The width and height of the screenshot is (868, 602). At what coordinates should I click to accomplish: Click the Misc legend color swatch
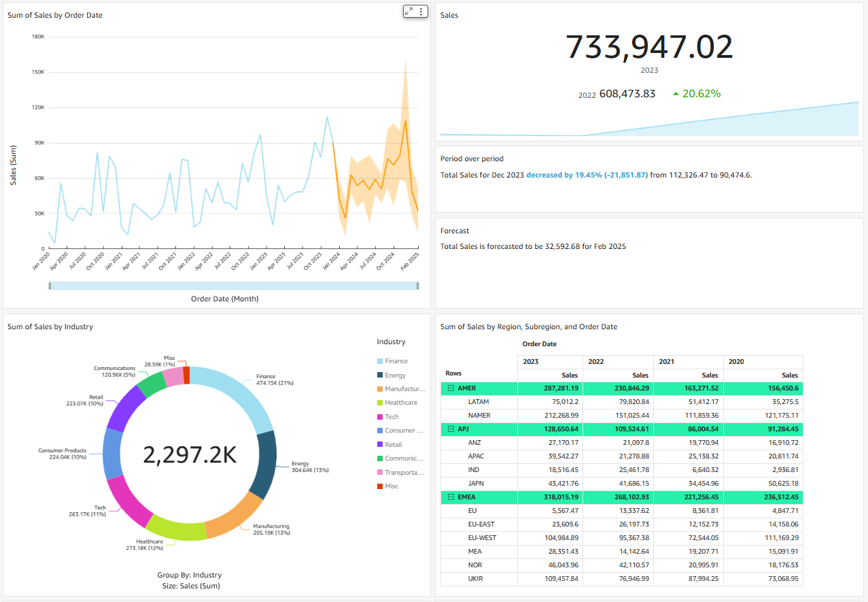click(x=379, y=486)
